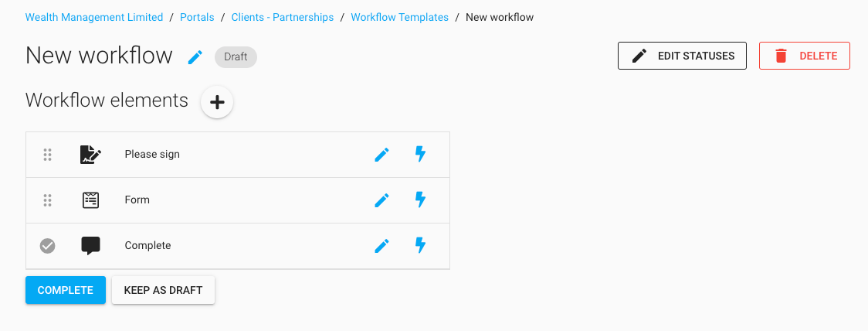868x331 pixels.
Task: Edit the Form element
Action: (x=381, y=200)
